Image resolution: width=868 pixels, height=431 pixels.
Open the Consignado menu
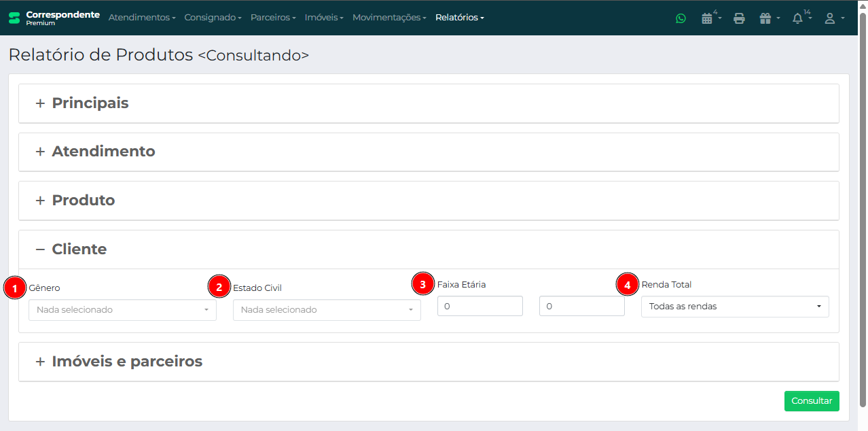[213, 18]
